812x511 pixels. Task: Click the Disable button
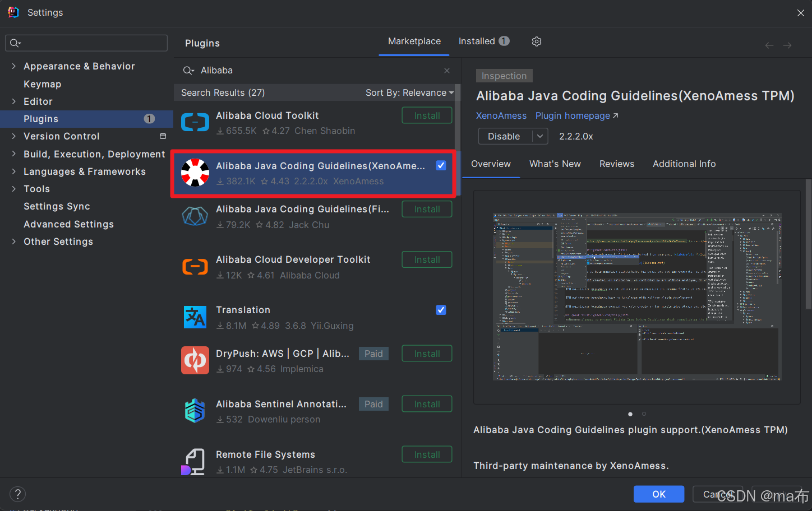coord(505,136)
